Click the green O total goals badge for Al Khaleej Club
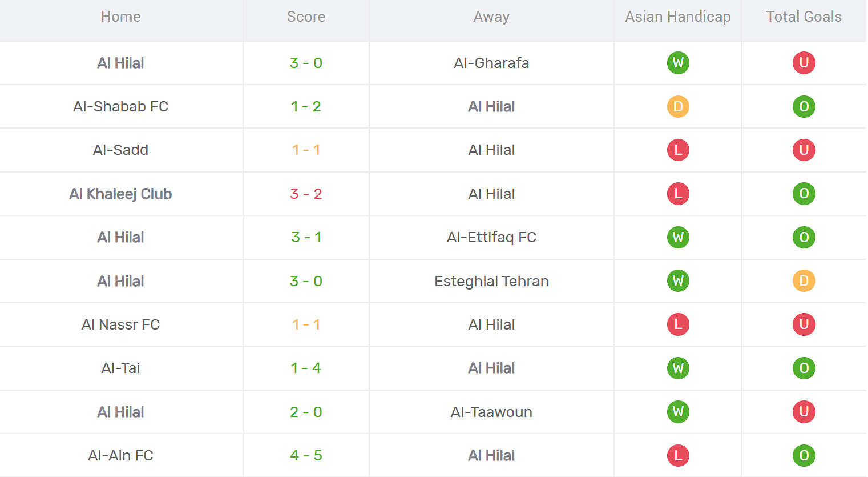 804,194
